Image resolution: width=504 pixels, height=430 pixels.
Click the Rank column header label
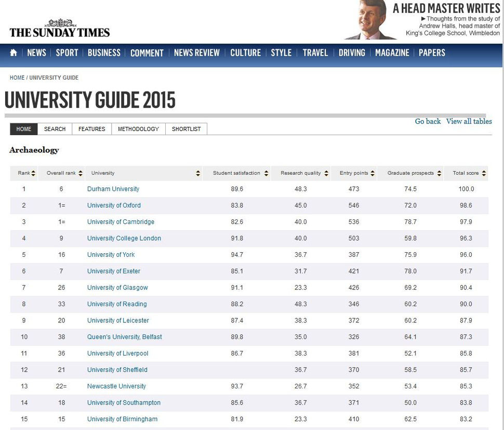tap(24, 173)
